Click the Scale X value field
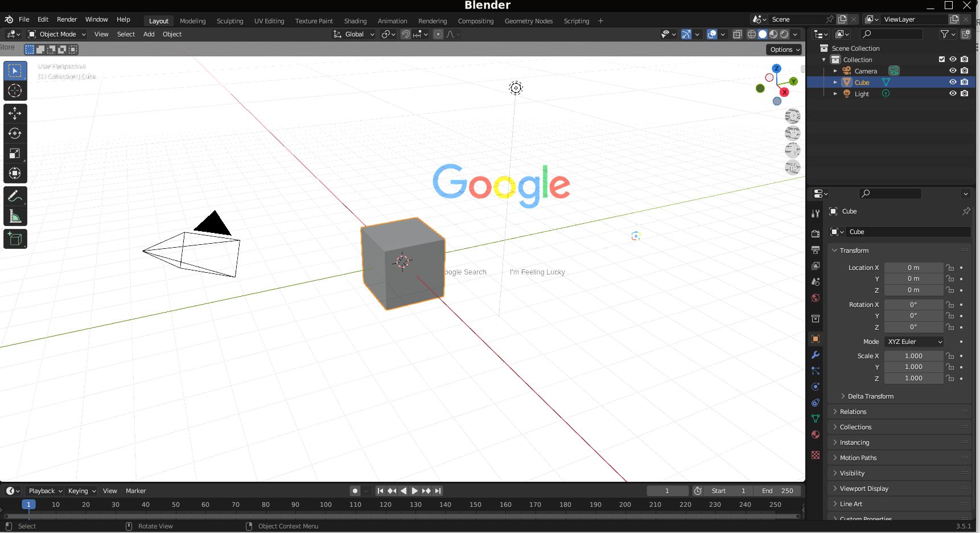Image resolution: width=980 pixels, height=533 pixels. point(913,356)
